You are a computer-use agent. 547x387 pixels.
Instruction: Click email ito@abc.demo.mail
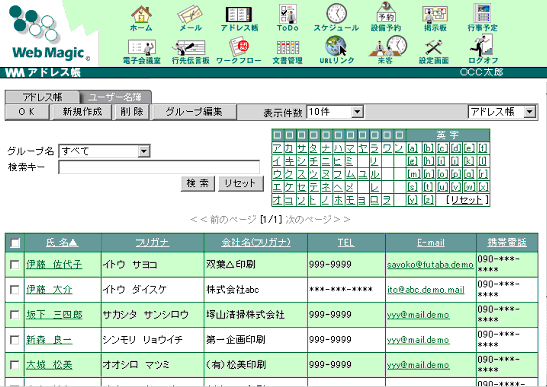point(426,290)
